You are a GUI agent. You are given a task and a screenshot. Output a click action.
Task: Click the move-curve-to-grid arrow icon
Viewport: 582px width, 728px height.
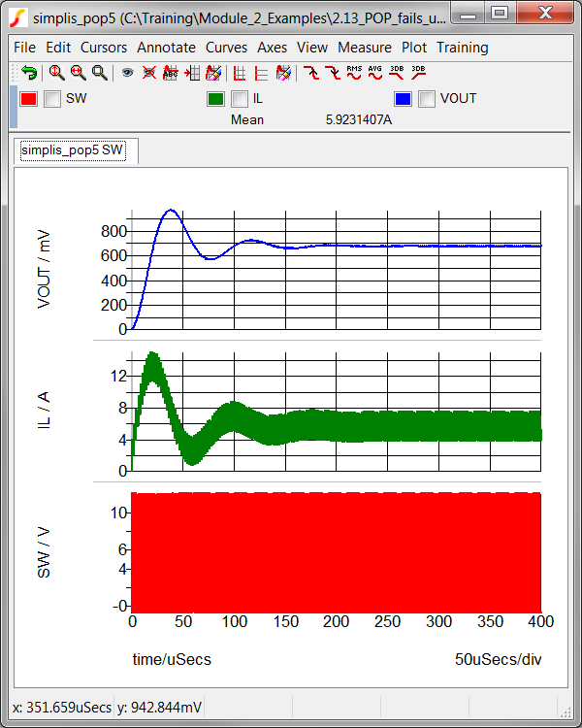point(192,73)
